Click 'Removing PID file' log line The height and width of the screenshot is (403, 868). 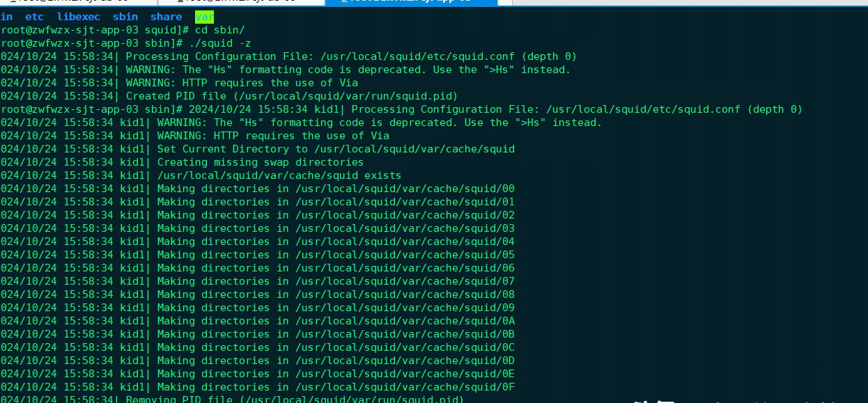click(232, 399)
